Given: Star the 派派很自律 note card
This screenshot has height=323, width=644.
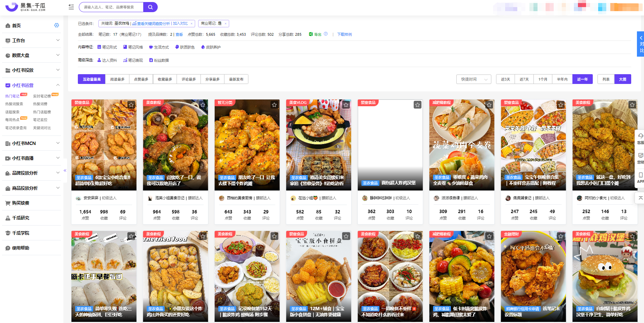Looking at the screenshot, I should point(489,105).
